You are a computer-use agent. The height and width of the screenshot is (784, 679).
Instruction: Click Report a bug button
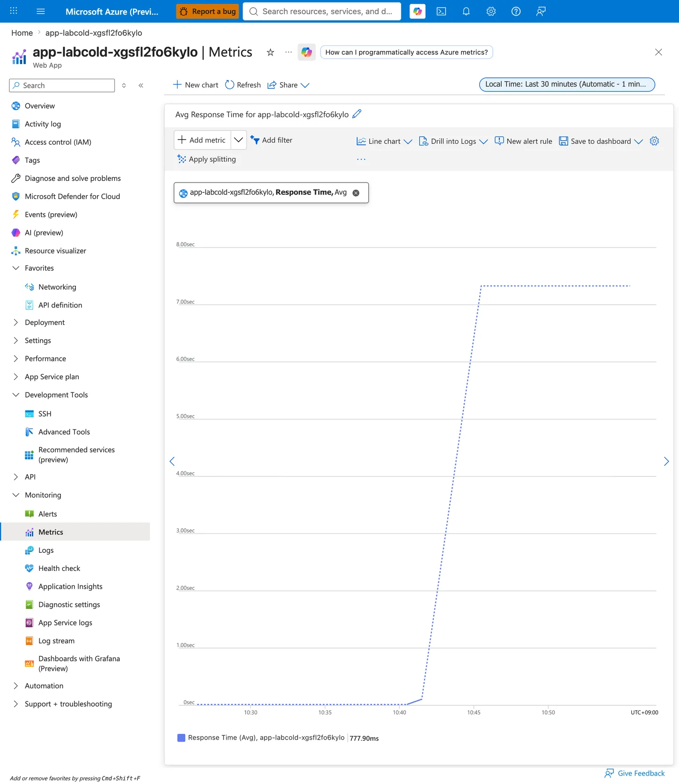(x=207, y=11)
